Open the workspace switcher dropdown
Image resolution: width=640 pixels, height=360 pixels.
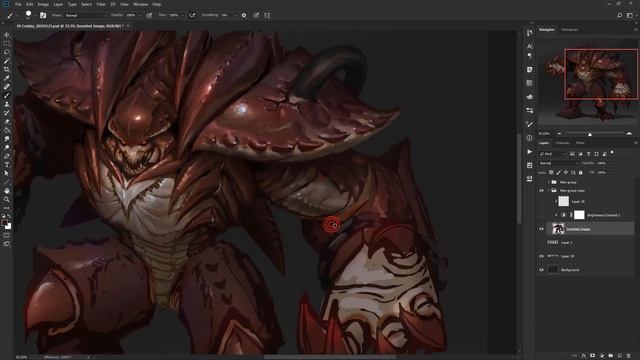pos(630,16)
